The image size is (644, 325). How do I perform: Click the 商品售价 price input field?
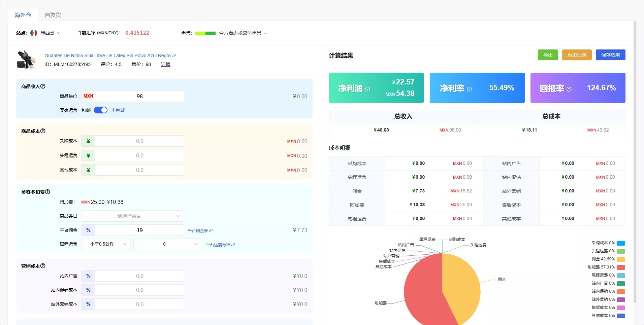(139, 96)
